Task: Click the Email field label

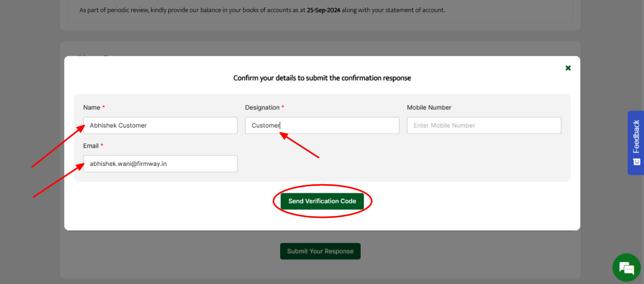Action: pos(91,146)
